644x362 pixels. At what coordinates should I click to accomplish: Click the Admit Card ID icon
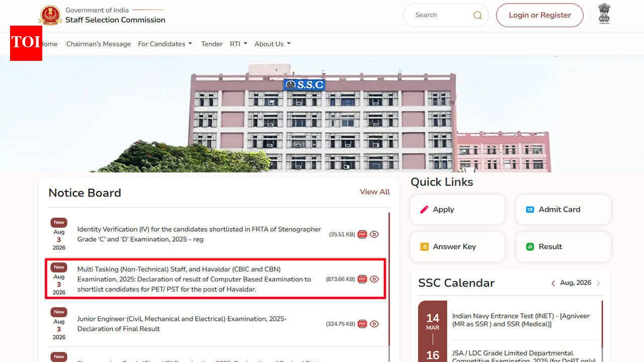point(530,210)
